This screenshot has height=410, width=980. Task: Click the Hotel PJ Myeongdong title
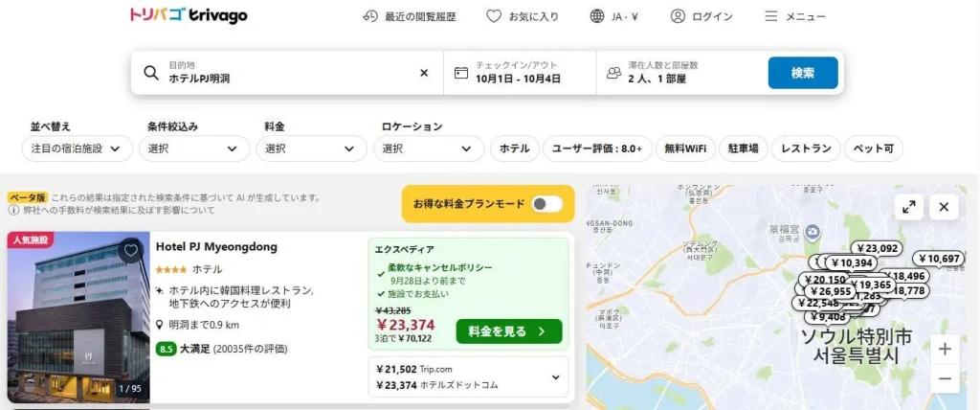216,246
